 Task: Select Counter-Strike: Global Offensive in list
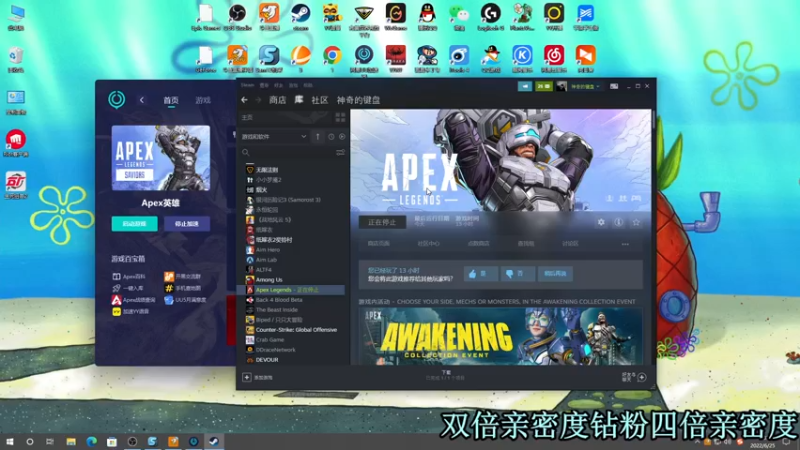pyautogui.click(x=296, y=330)
